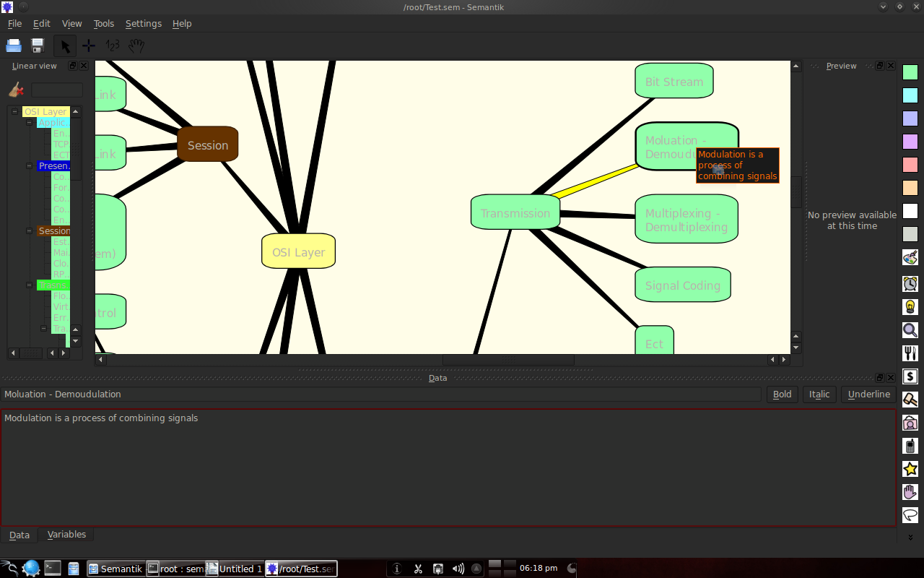Pick the pink-red color swatch
This screenshot has height=578, width=924.
click(x=910, y=165)
